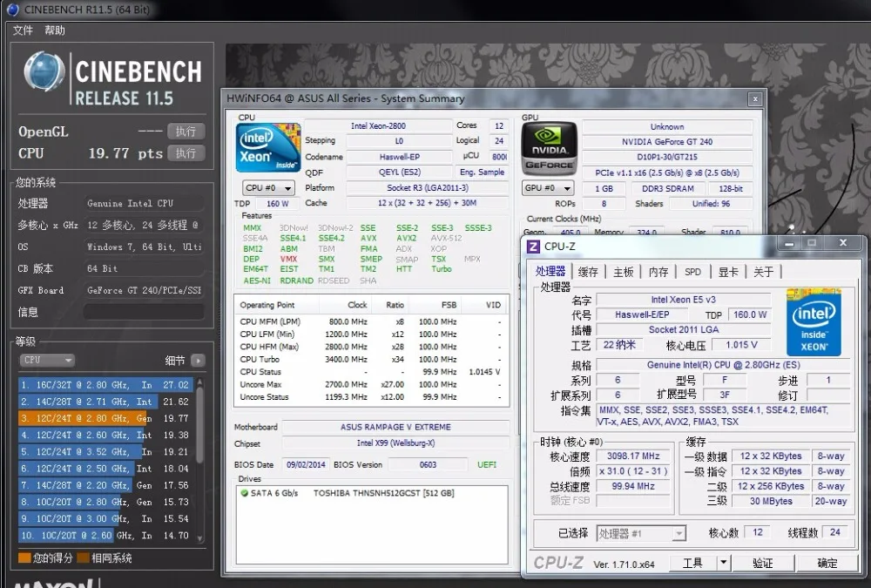Open the 文件 menu in Cinebench
This screenshot has width=871, height=588.
pyautogui.click(x=23, y=30)
